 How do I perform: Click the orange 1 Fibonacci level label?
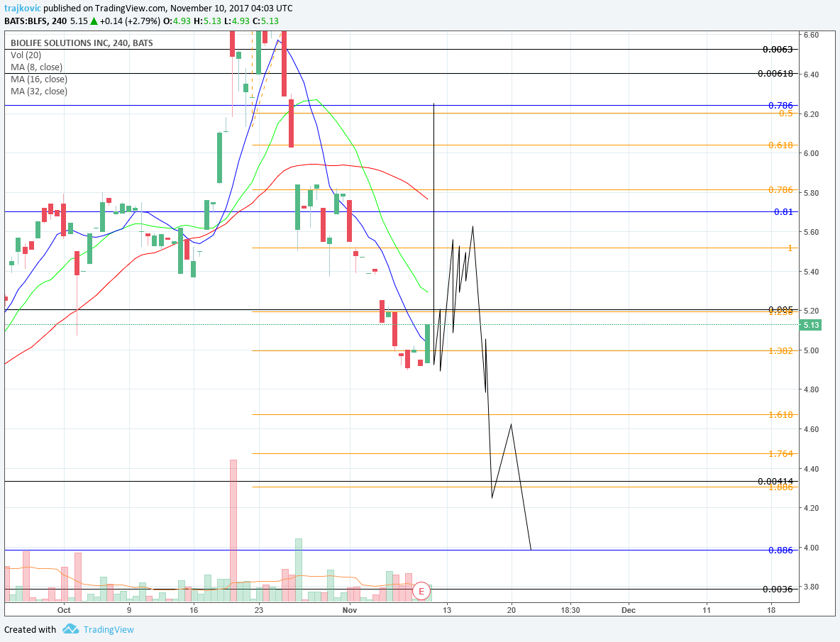click(x=790, y=248)
